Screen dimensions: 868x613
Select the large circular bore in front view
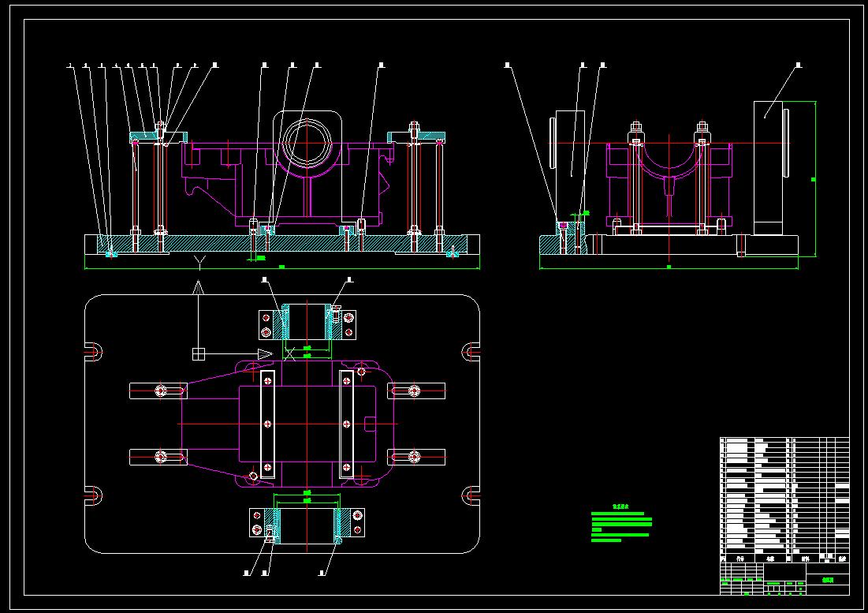pyautogui.click(x=307, y=142)
